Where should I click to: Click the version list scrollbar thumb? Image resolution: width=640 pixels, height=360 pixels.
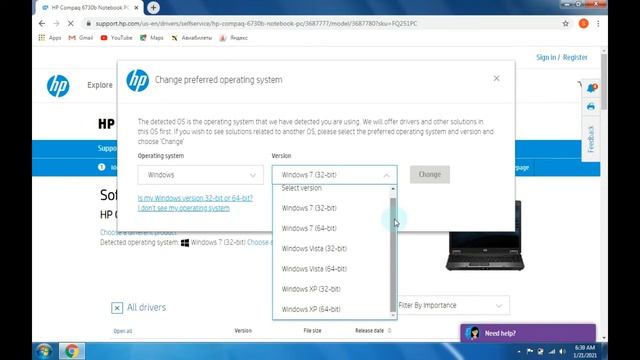(x=393, y=254)
